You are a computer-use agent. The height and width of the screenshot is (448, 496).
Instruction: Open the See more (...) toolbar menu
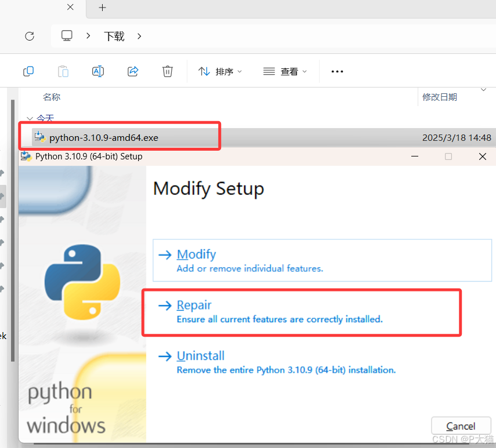337,71
